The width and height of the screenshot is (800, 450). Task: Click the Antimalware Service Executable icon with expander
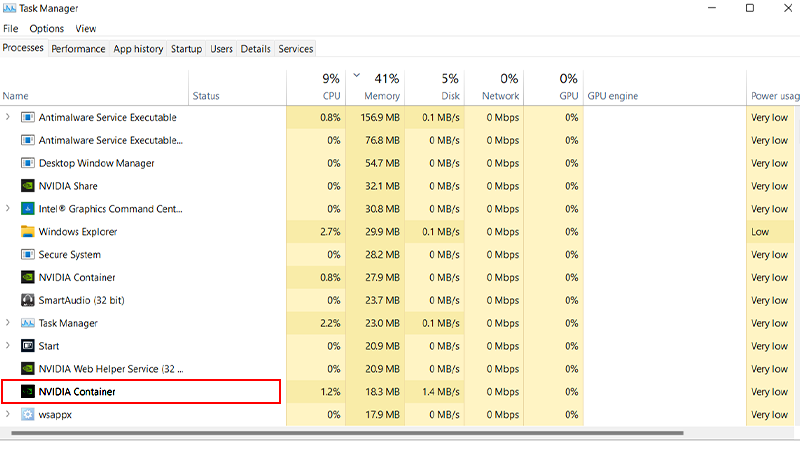tap(28, 117)
